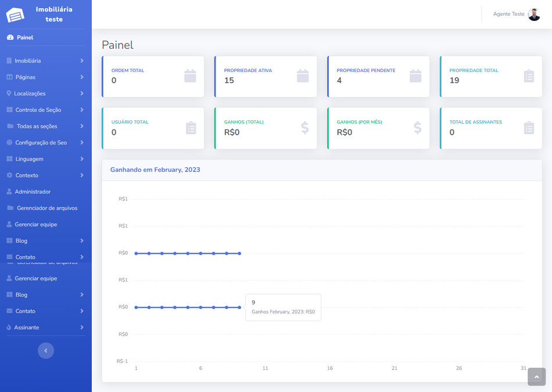The height and width of the screenshot is (392, 552).
Task: Click the Imobiliária teste logo icon
Action: pos(15,15)
